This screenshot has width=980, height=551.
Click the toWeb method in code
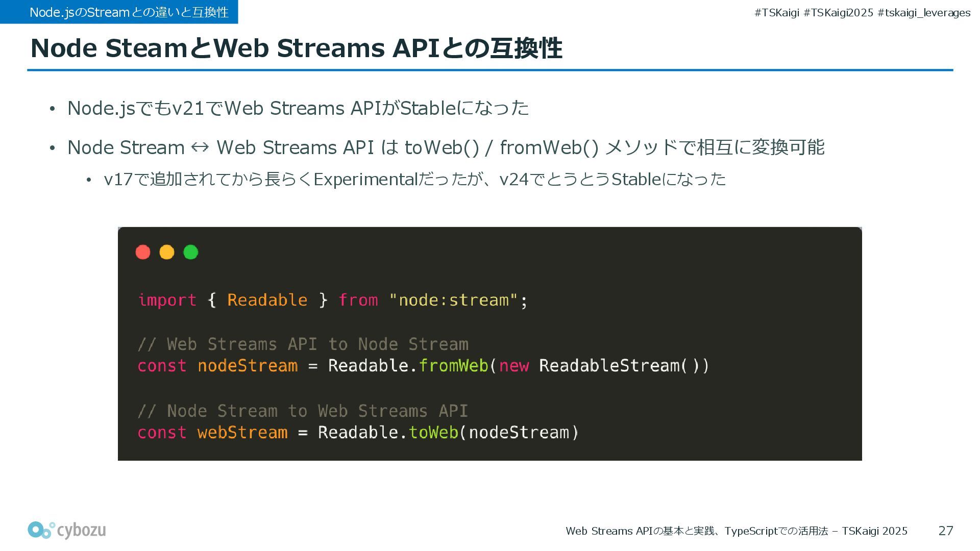click(x=433, y=433)
